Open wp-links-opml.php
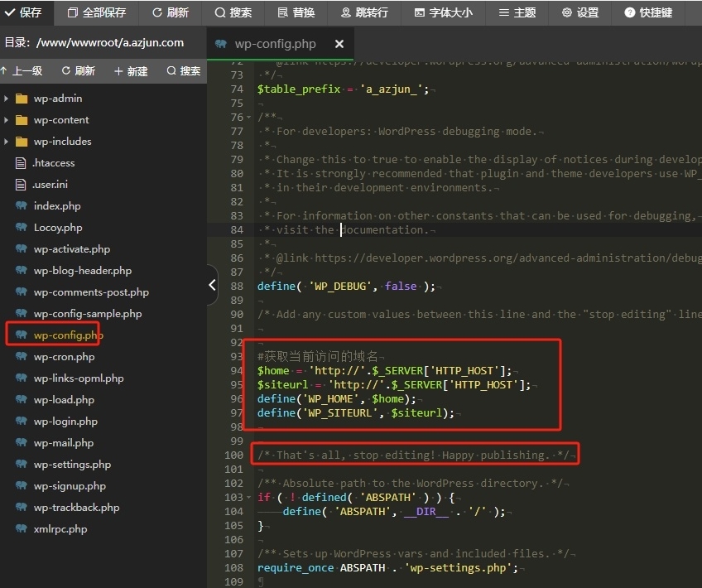The image size is (702, 588). pos(79,378)
